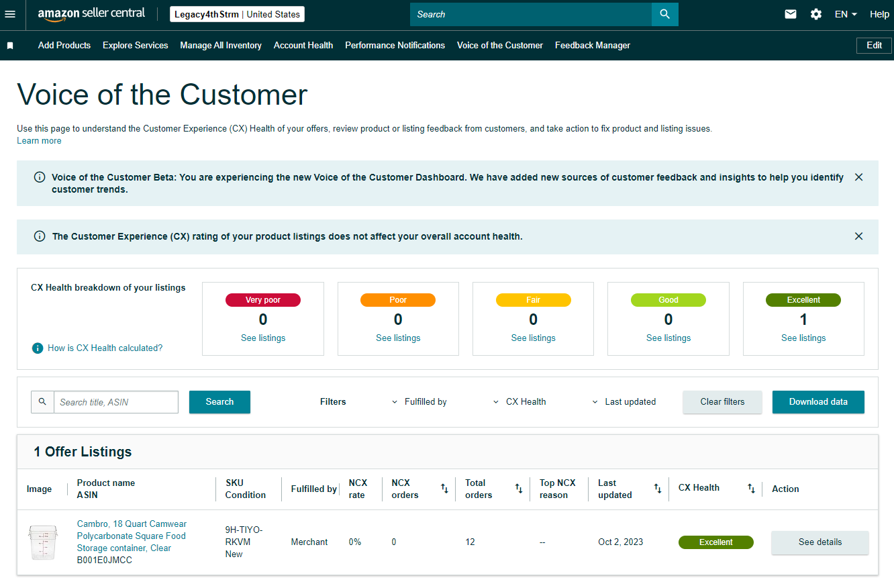894x588 pixels.
Task: Click the info icon beside CX Health calculated
Action: 38,348
